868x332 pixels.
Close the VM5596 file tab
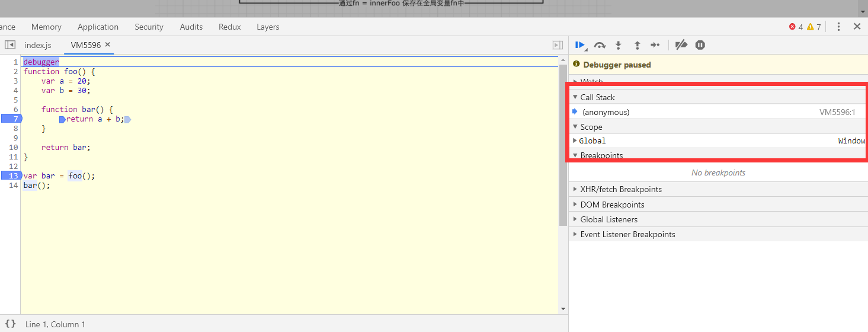point(108,44)
